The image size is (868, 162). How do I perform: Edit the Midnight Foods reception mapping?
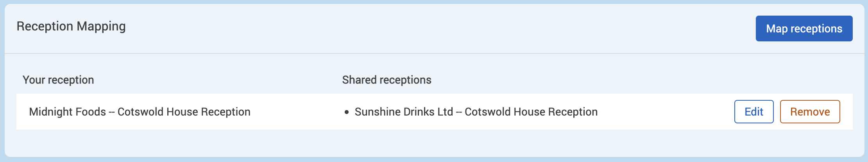click(x=753, y=112)
